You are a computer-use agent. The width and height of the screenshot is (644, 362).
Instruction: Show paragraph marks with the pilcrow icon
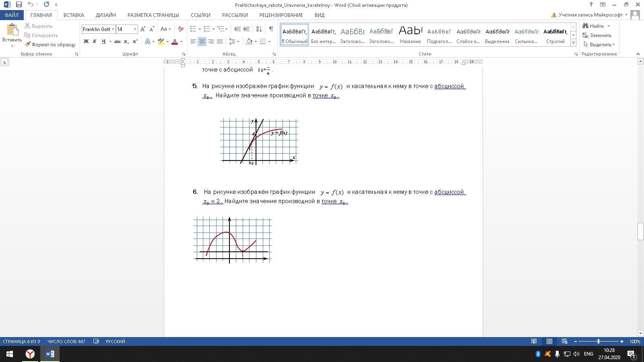coord(271,29)
